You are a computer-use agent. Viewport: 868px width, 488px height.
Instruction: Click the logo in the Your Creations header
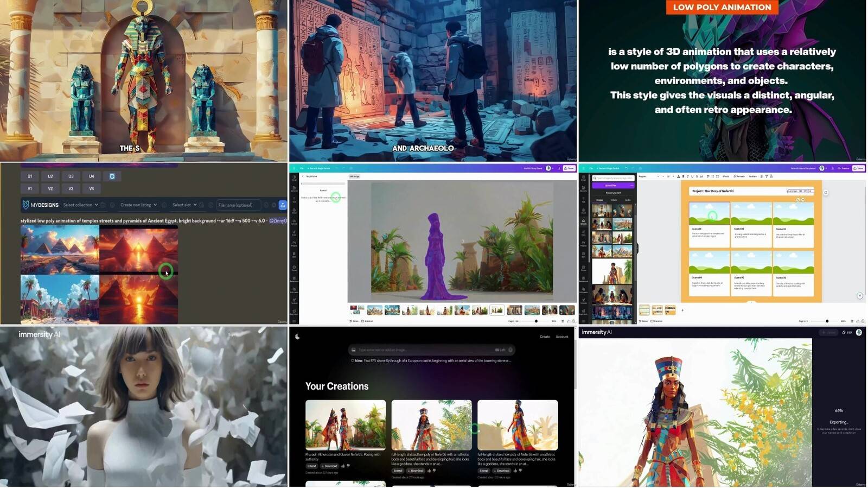point(297,337)
